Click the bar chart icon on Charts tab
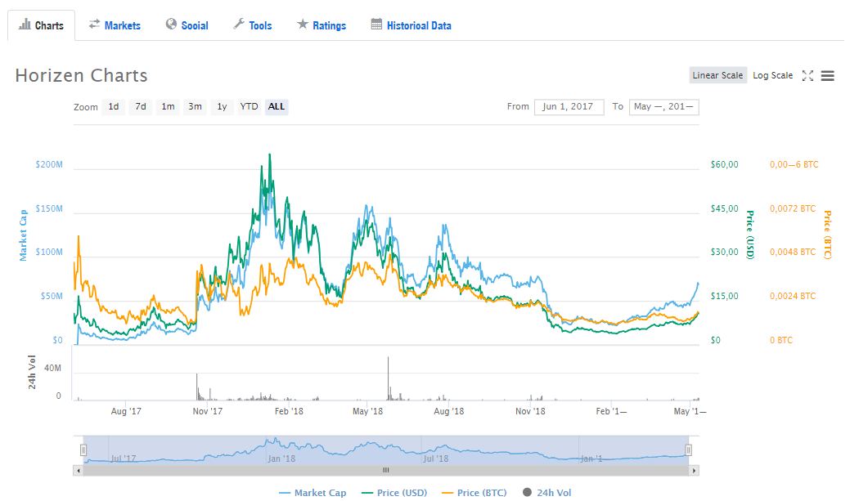 pos(25,25)
